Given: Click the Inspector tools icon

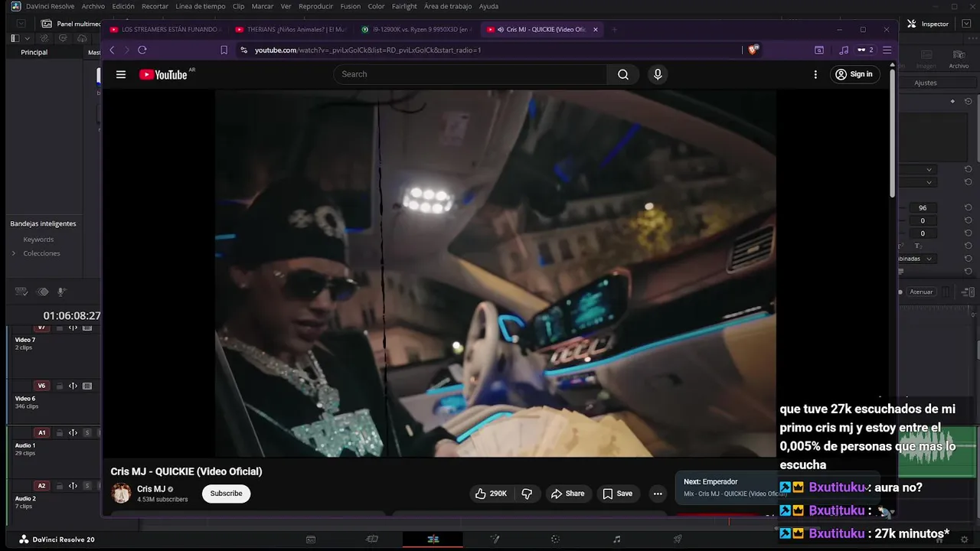Looking at the screenshot, I should pos(912,24).
